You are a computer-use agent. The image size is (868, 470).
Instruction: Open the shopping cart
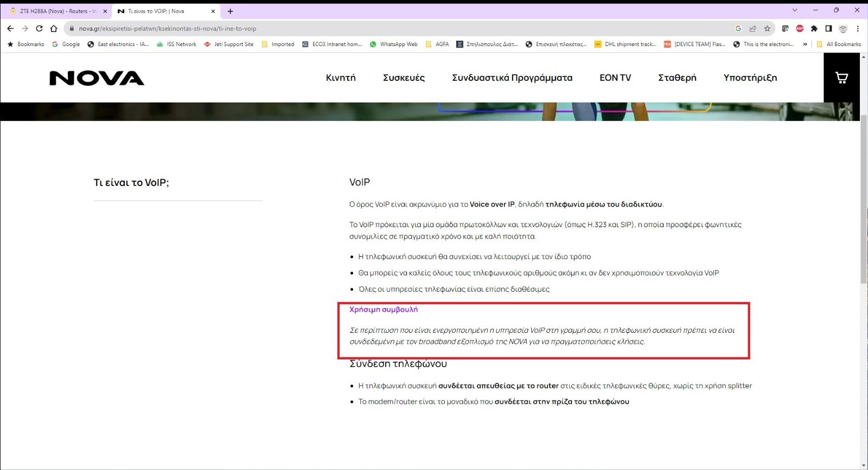tap(841, 78)
